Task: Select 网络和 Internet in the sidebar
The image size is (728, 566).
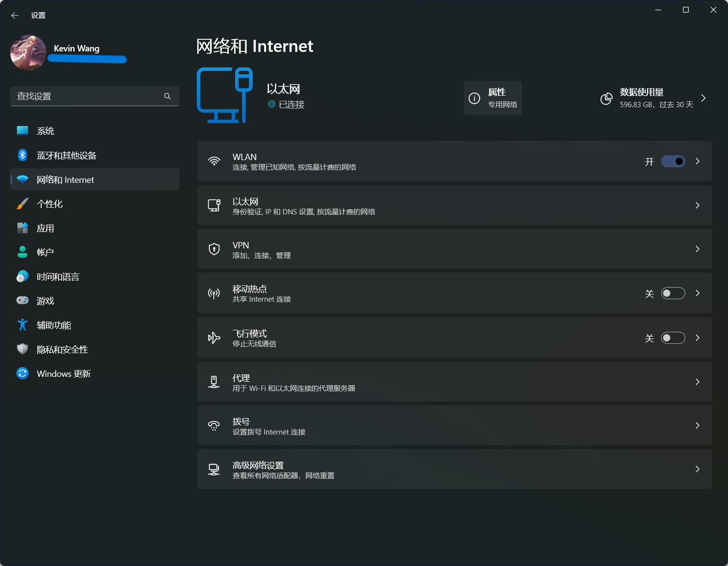Action: [95, 179]
